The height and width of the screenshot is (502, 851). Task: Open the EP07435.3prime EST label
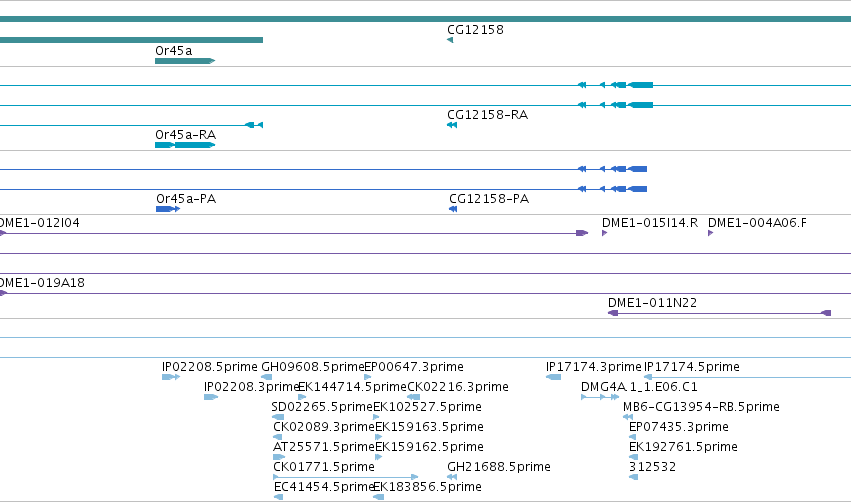[x=679, y=427]
